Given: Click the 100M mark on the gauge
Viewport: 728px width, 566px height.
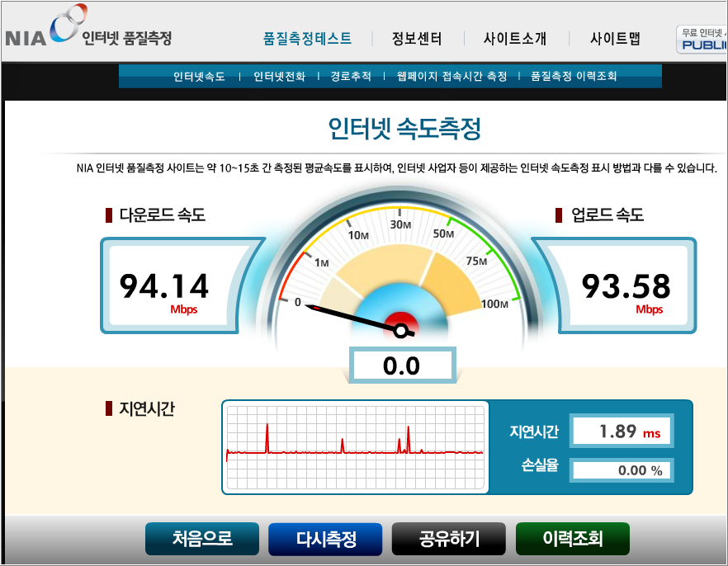Looking at the screenshot, I should pos(495,304).
